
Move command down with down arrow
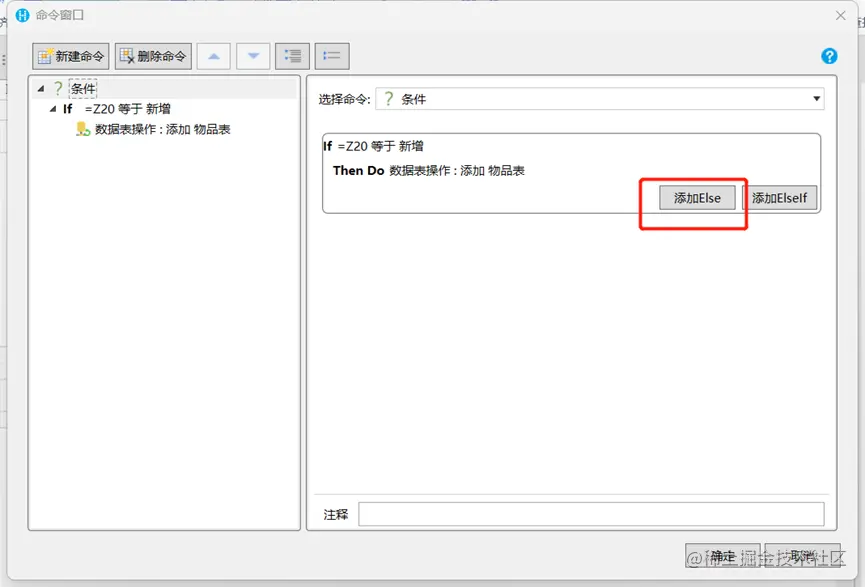point(253,56)
